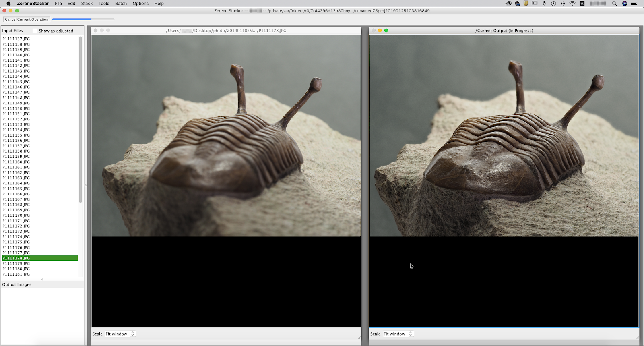Click the Creative Cloud menu bar icon
This screenshot has height=346, width=644.
pyautogui.click(x=508, y=4)
